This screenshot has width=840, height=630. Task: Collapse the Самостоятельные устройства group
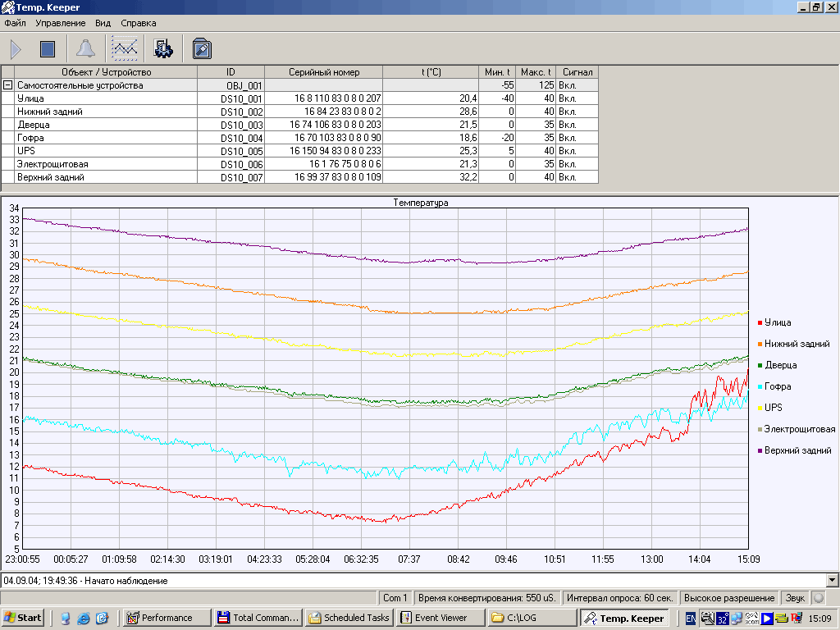click(8, 85)
